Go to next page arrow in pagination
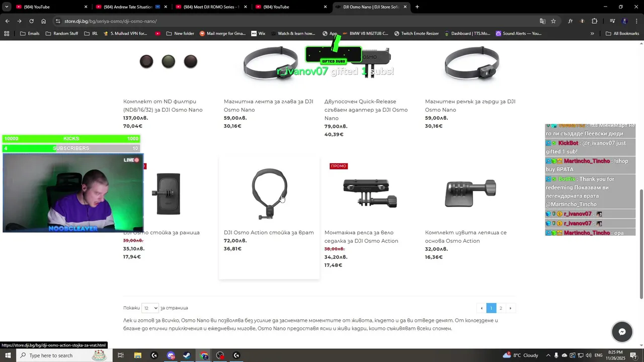 (x=510, y=308)
